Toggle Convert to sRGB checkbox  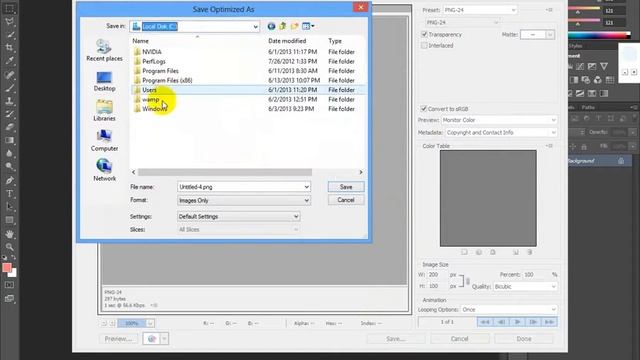pyautogui.click(x=424, y=109)
